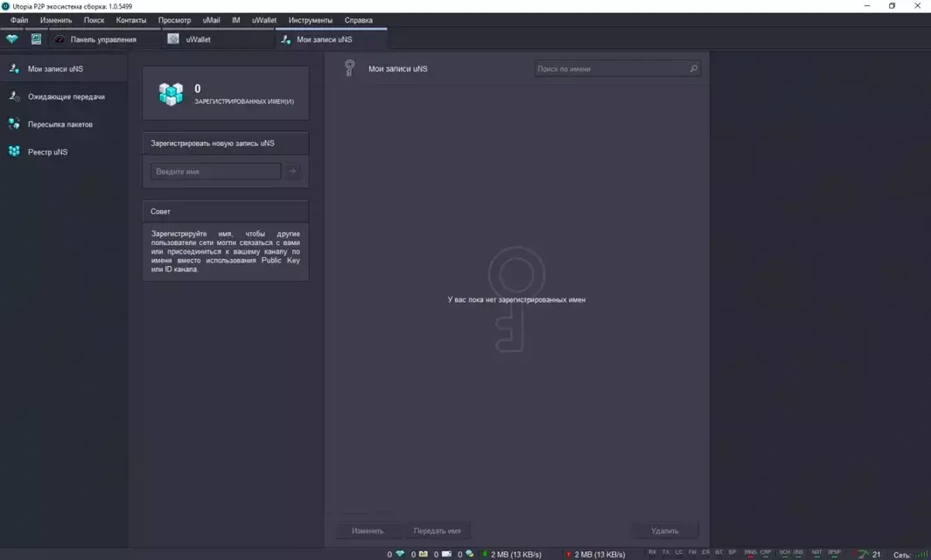This screenshot has height=560, width=931.
Task: Open the IM menu
Action: tap(235, 20)
